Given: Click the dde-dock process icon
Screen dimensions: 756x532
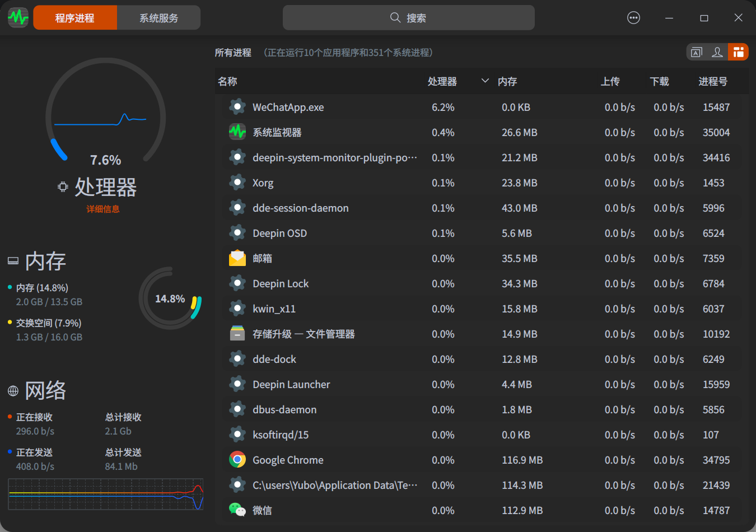Looking at the screenshot, I should point(237,359).
